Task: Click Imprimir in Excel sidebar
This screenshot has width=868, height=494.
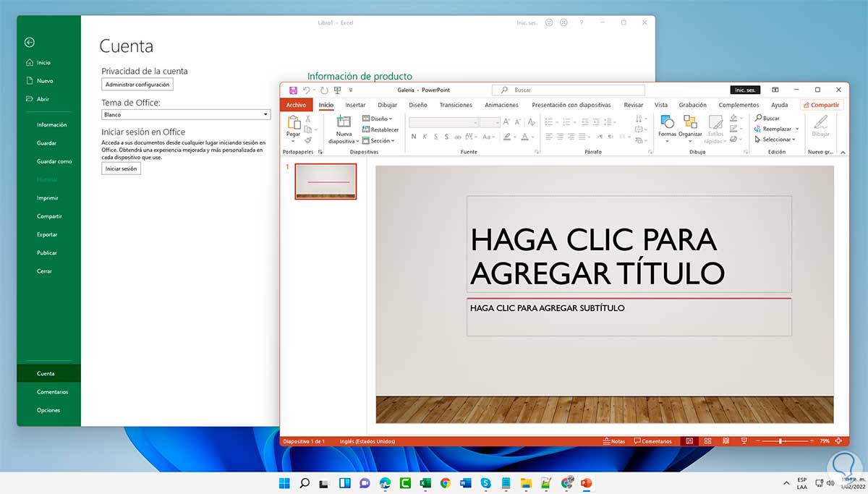Action: (48, 198)
